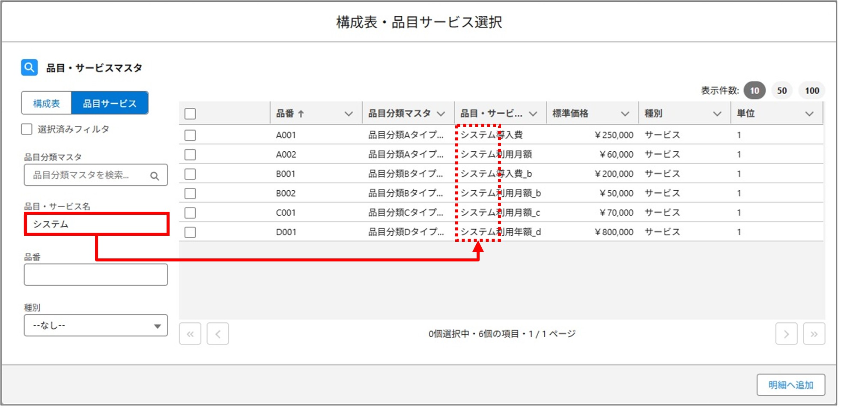Check the checkbox for row D001
Viewport: 868px width, 408px height.
click(x=190, y=232)
